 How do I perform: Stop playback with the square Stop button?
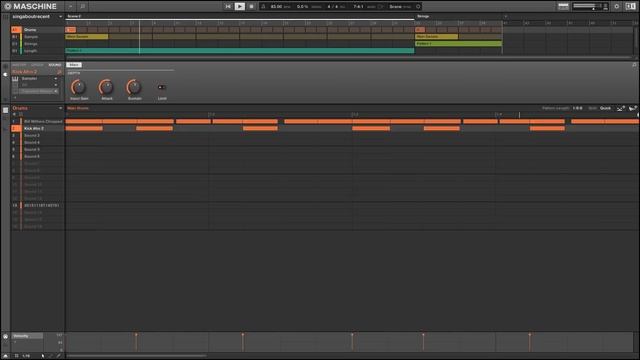251,7
